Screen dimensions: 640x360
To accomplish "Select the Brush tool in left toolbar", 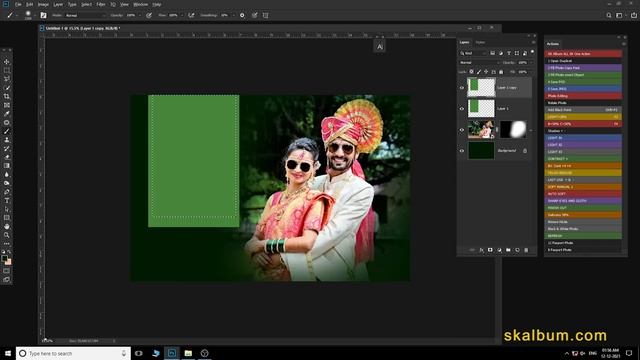I will coord(7,131).
